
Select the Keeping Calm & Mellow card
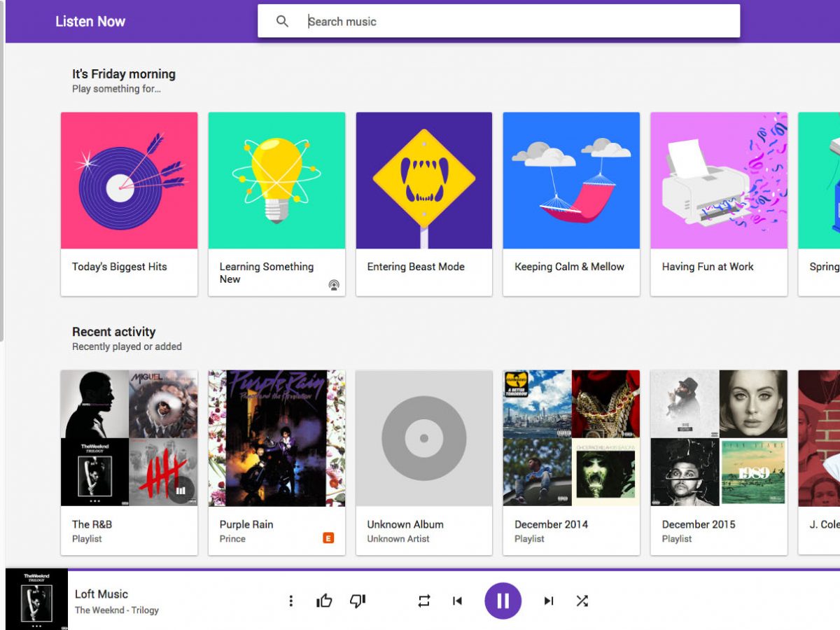[571, 181]
